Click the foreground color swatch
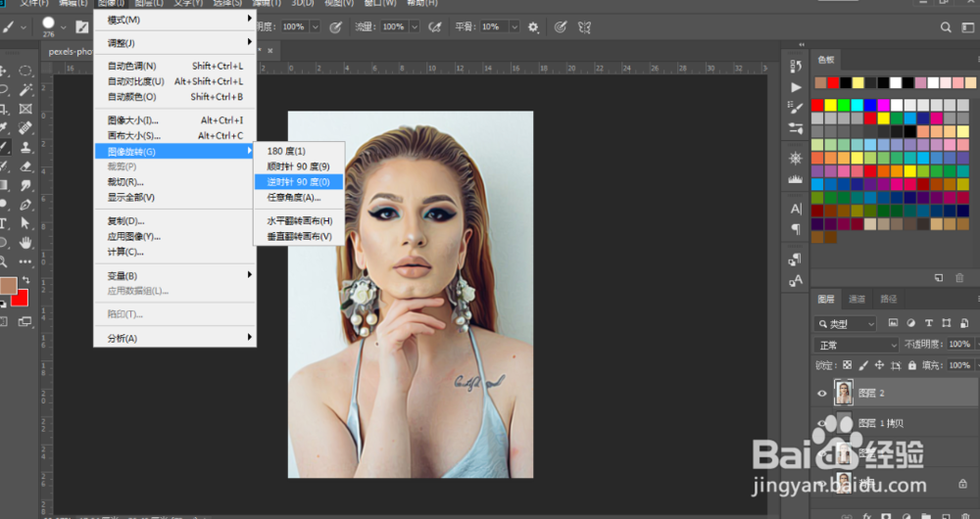 pos(8,286)
